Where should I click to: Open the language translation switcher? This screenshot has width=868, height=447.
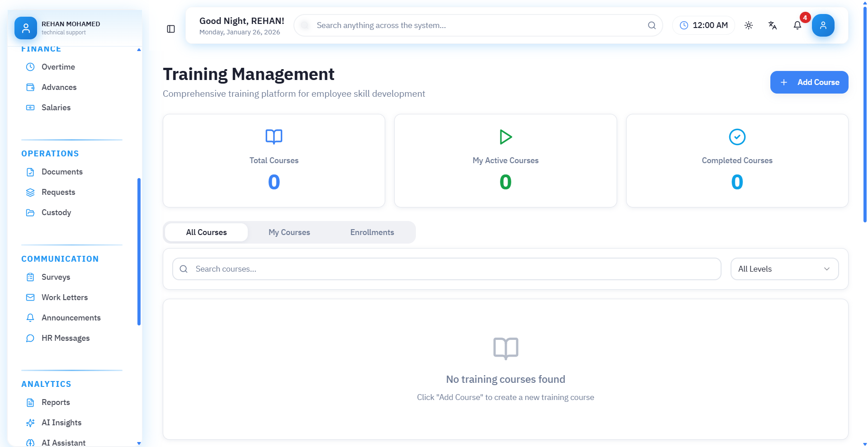[x=773, y=25]
